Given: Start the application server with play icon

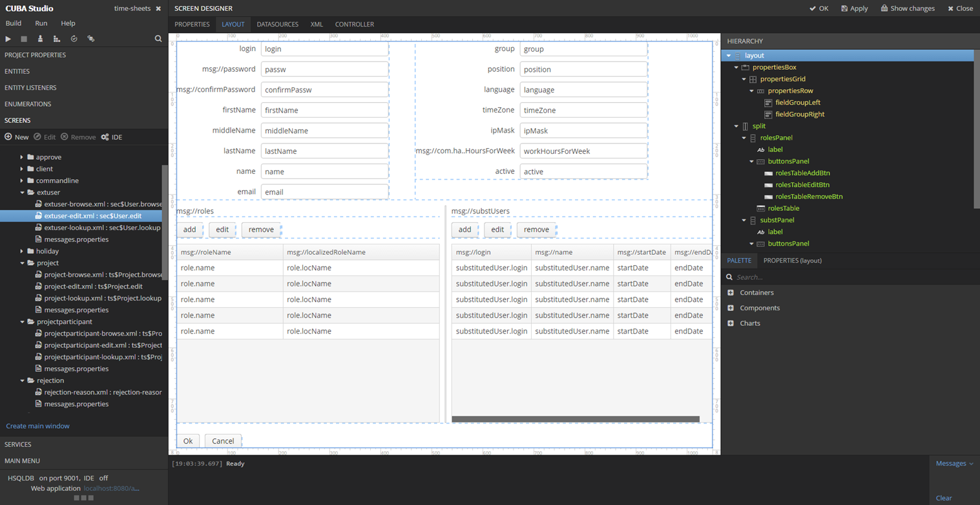Looking at the screenshot, I should (x=8, y=39).
